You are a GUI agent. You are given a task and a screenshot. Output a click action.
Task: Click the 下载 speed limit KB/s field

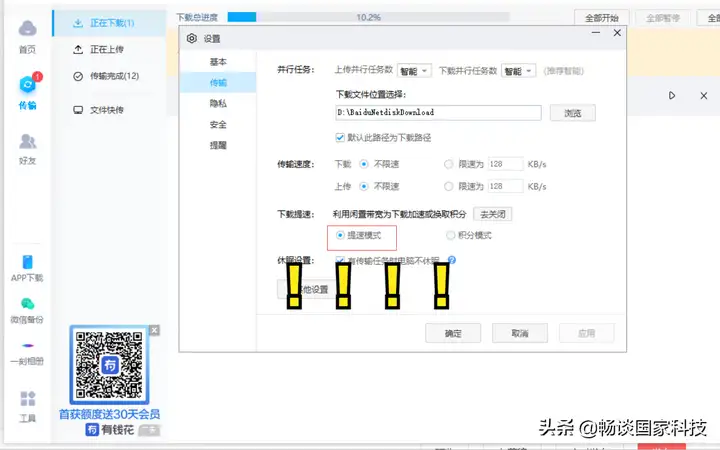point(506,164)
